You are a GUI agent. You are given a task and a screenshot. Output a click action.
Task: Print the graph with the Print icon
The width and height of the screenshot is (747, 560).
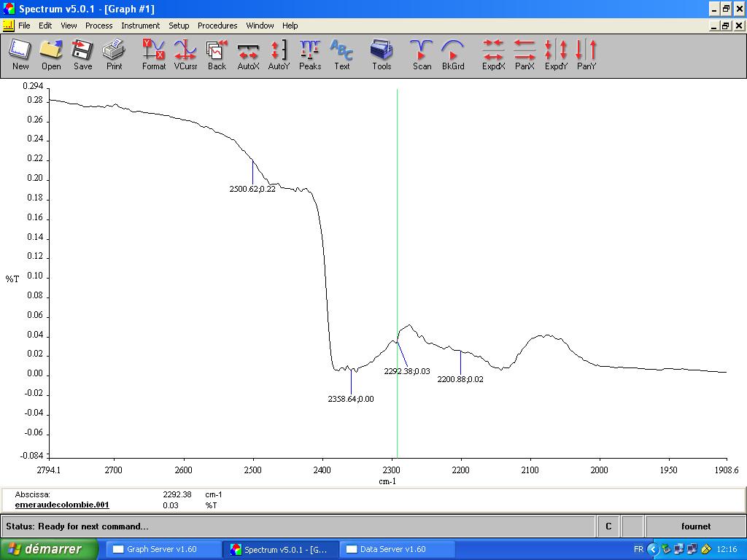(114, 55)
